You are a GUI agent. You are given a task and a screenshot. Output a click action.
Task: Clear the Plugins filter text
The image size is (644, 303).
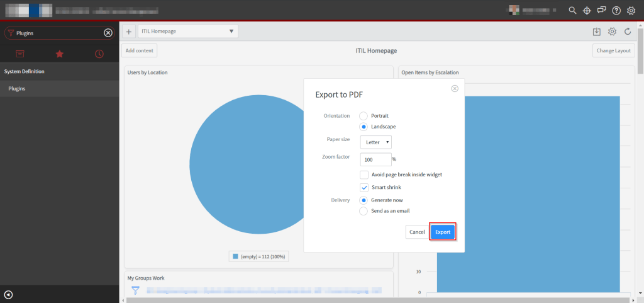pos(108,33)
